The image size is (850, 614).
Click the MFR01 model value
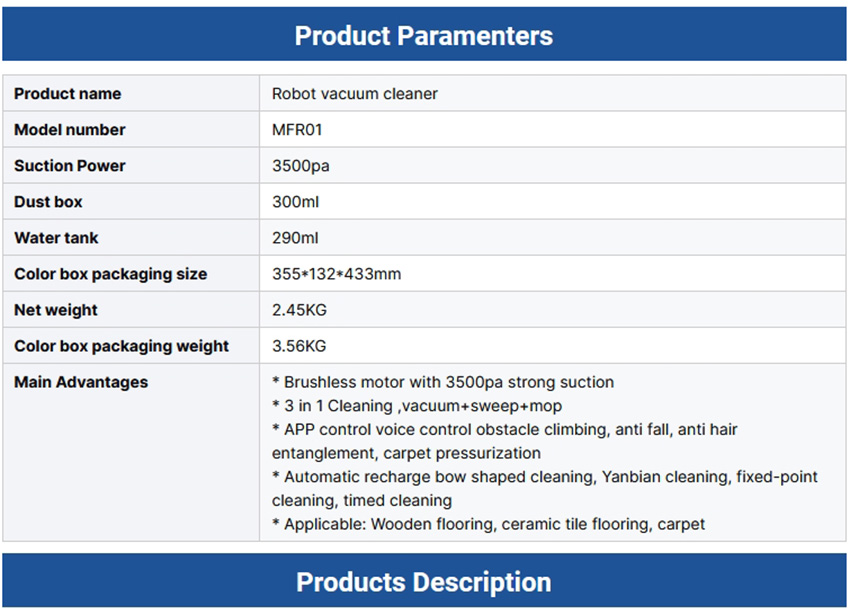(x=297, y=130)
